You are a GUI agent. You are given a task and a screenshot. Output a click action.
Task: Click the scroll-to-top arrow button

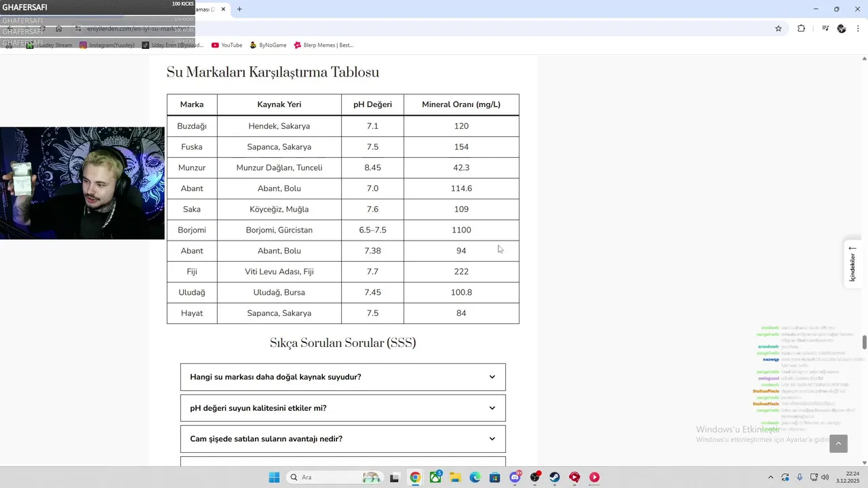coord(838,444)
